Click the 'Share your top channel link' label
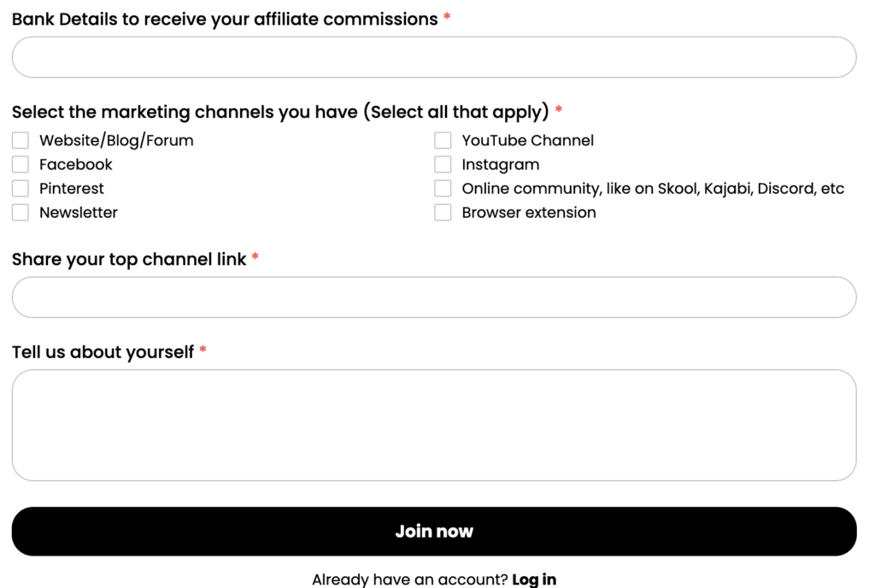875x588 pixels. tap(129, 259)
